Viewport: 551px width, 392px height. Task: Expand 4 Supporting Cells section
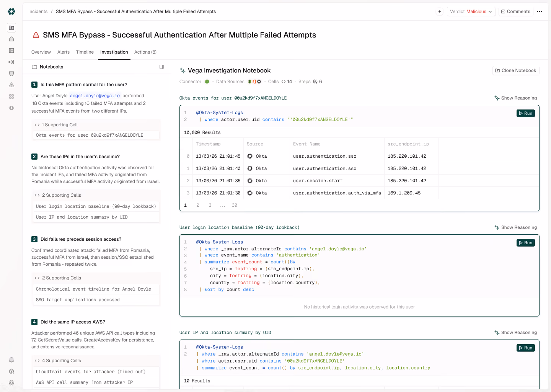tap(96, 361)
